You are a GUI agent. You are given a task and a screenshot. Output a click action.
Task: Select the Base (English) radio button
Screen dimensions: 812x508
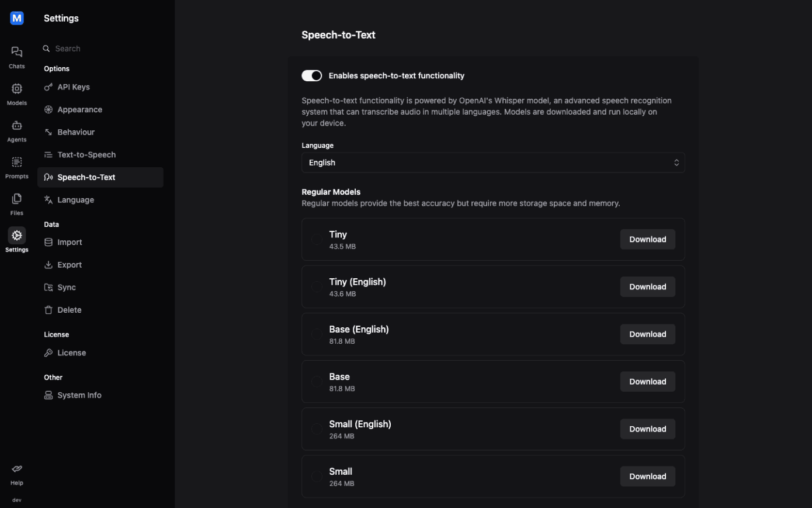click(x=317, y=334)
